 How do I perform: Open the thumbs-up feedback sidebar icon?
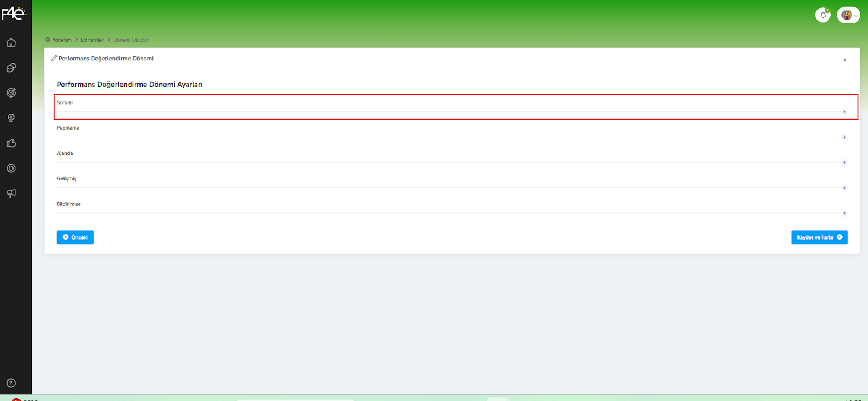[x=11, y=143]
